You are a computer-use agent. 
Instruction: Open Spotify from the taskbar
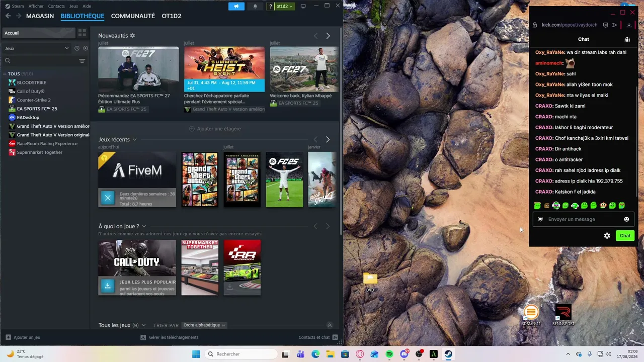click(389, 354)
